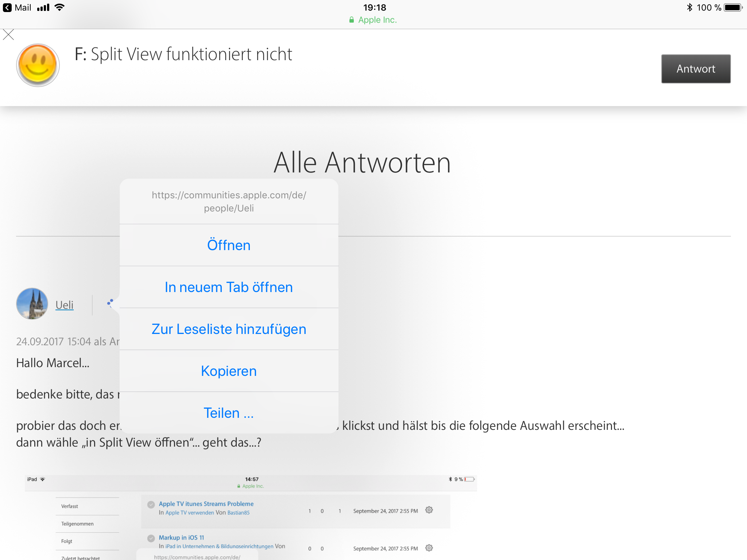Viewport: 747px width, 560px height.
Task: Tap the Apple Inc. address bar text
Action: [x=377, y=20]
